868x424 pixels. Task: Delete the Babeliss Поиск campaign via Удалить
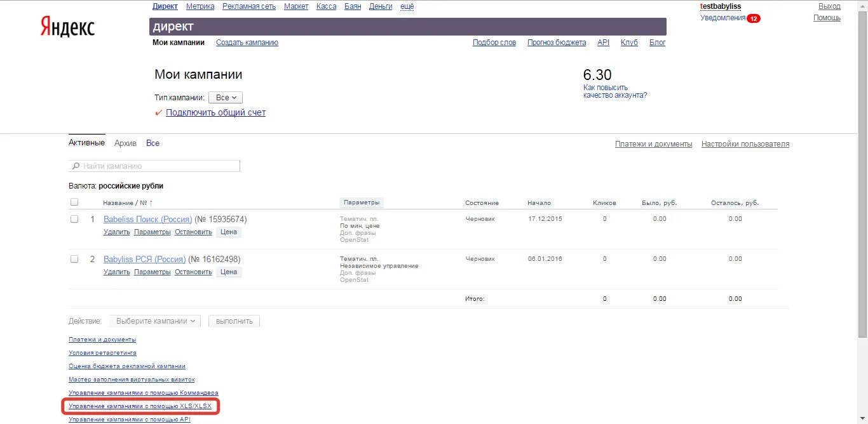(117, 232)
